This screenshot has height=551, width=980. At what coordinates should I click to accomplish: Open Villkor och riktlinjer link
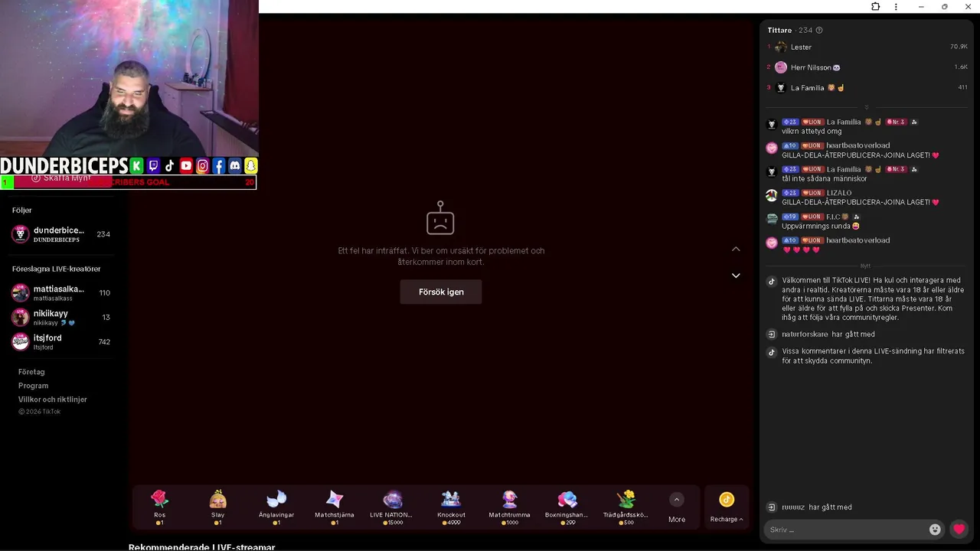53,399
